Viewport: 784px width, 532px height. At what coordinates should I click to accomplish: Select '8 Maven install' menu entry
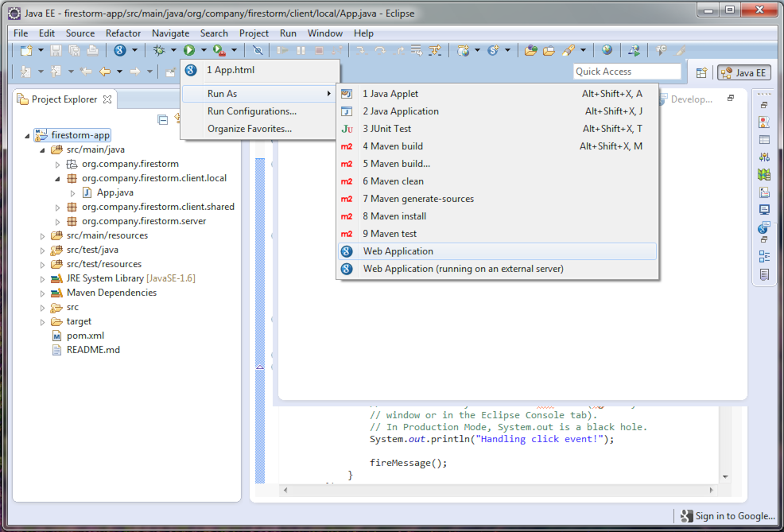click(497, 216)
